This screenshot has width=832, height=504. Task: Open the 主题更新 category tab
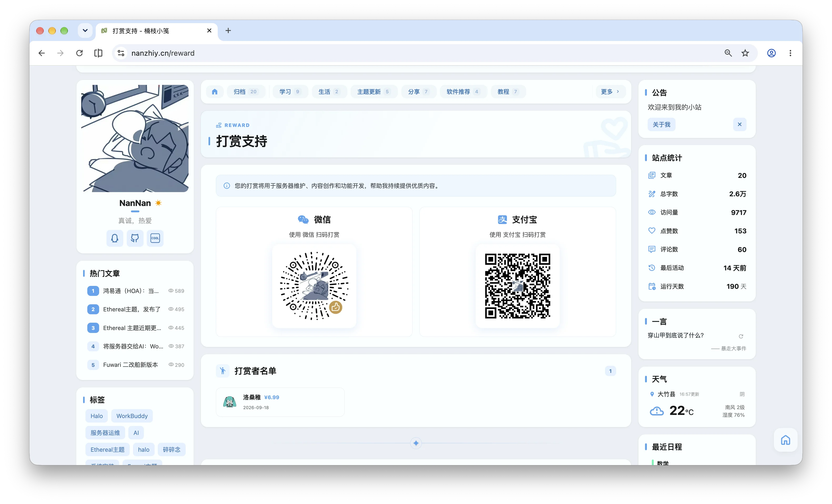373,92
